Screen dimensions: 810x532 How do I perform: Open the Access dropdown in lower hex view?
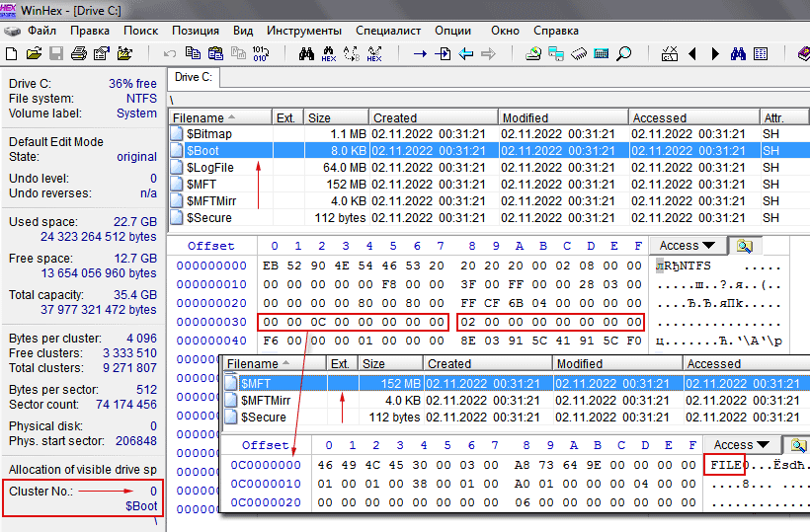coord(742,445)
